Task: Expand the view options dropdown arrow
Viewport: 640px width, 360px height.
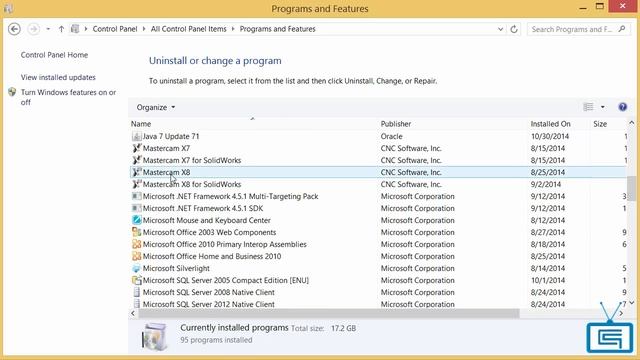Action: coord(602,107)
